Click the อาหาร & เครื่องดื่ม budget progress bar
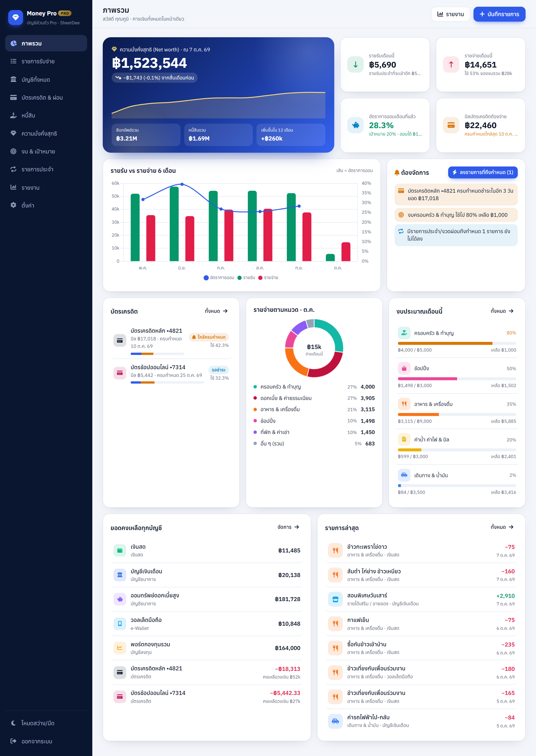Image resolution: width=536 pixels, height=756 pixels. 457,414
